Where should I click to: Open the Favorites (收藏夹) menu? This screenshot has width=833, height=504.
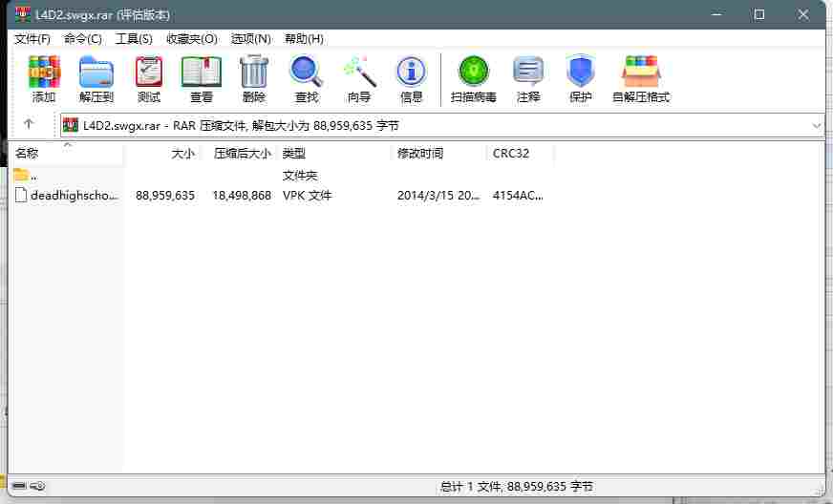[x=192, y=39]
